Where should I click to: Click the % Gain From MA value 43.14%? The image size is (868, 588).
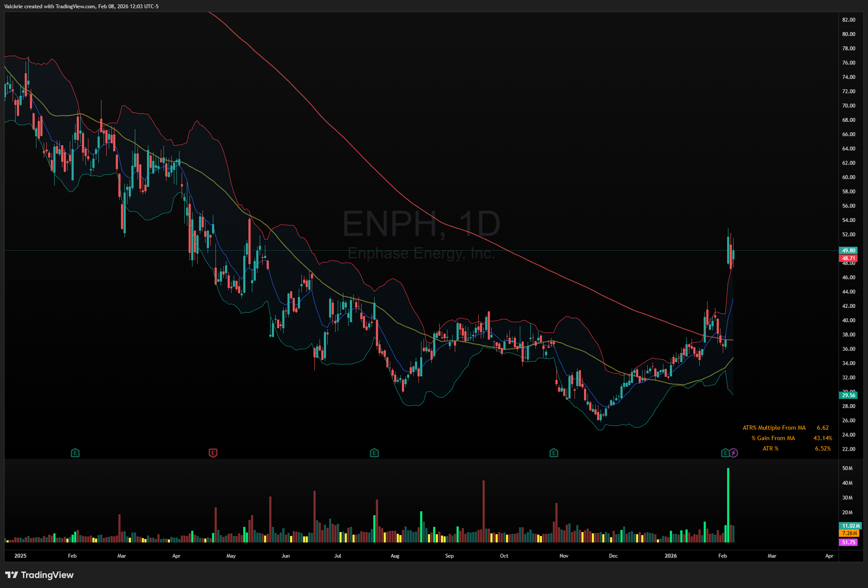pyautogui.click(x=822, y=438)
